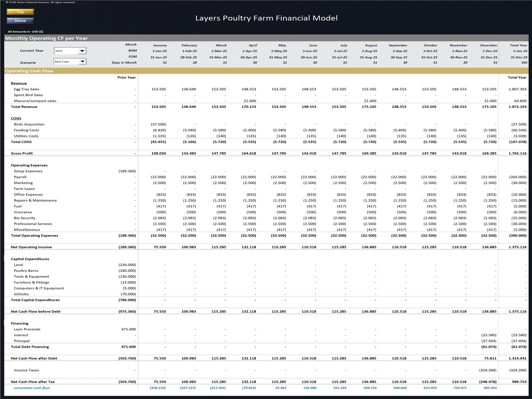Click the Net Operating Income row label

31,247
